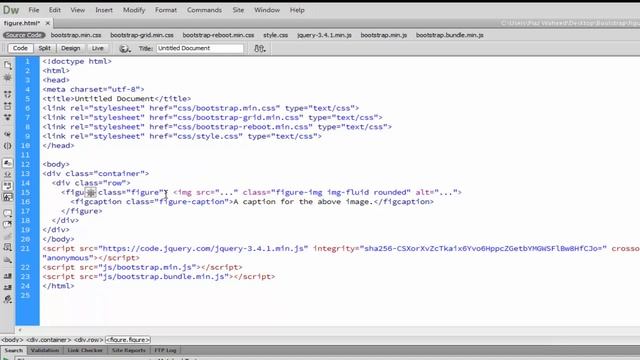Switch to the FTP Log tab

click(165, 350)
